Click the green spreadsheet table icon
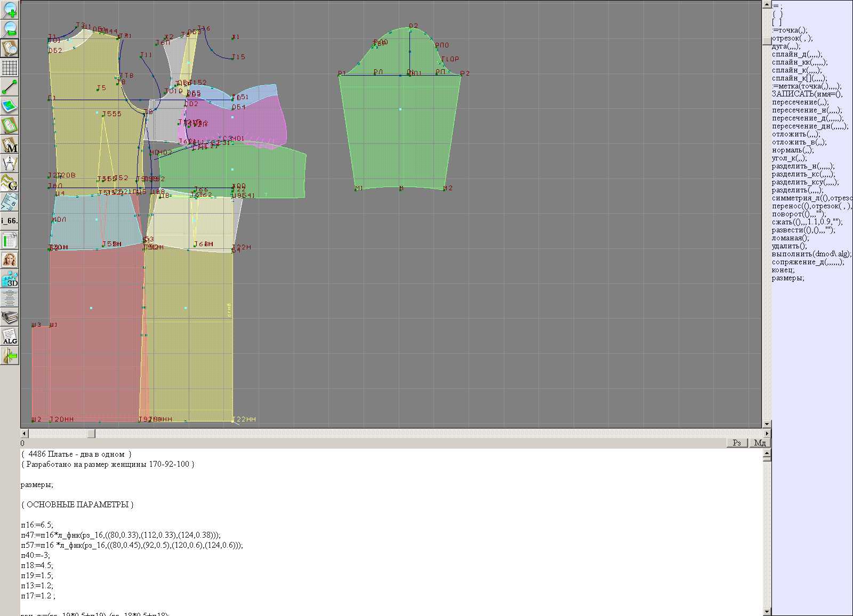 pyautogui.click(x=10, y=240)
